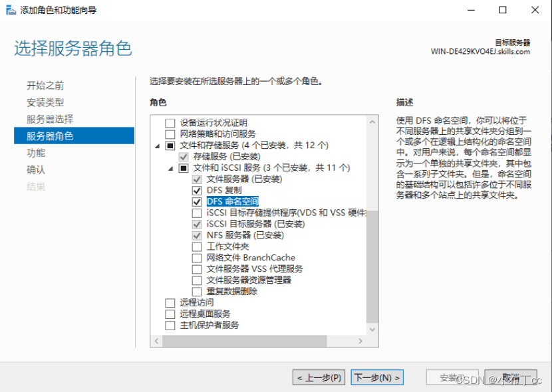Image resolution: width=552 pixels, height=392 pixels.
Task: Select the 存储服务 (已安装) row
Action: 227,157
